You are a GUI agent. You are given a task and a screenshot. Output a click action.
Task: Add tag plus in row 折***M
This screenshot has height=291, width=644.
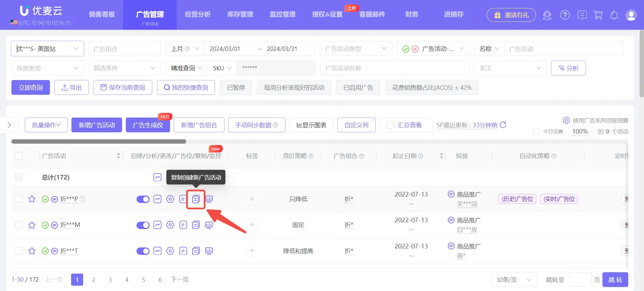pos(252,225)
